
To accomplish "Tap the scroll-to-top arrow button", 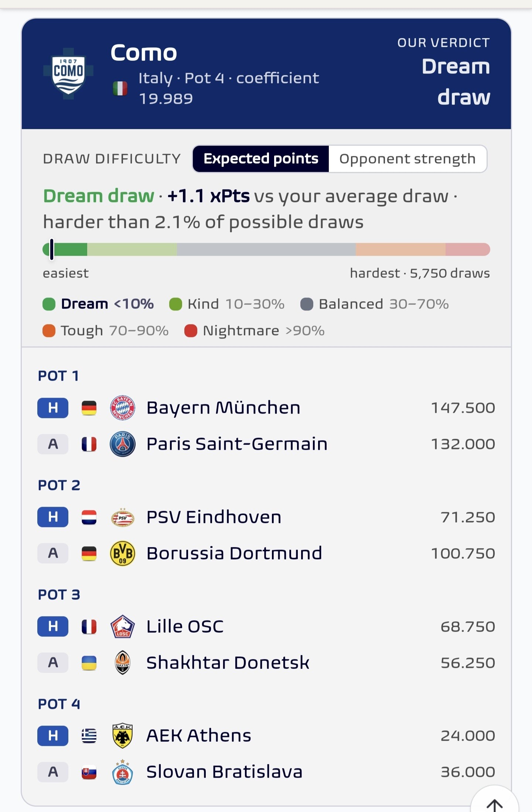I will coord(495,802).
